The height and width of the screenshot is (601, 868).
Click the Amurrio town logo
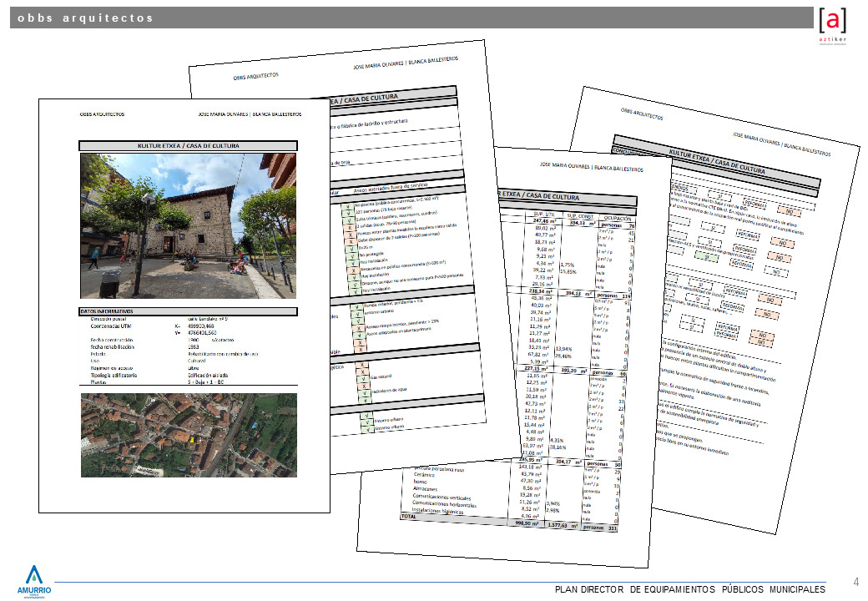(x=34, y=581)
